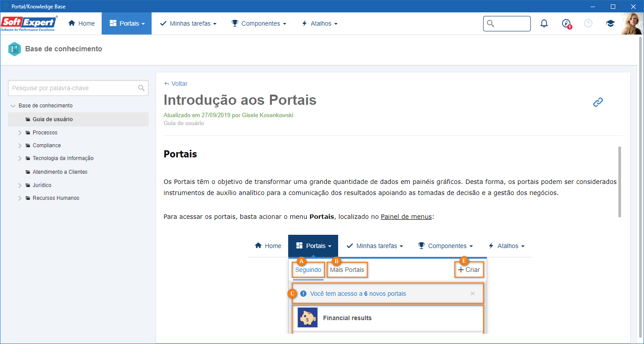644x344 pixels.
Task: Select Guia de usuário in the tree
Action: point(78,119)
